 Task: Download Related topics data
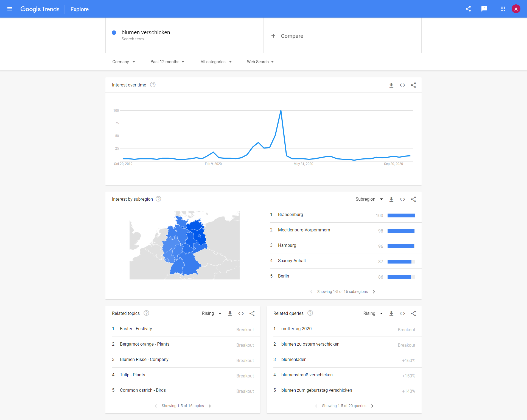230,313
